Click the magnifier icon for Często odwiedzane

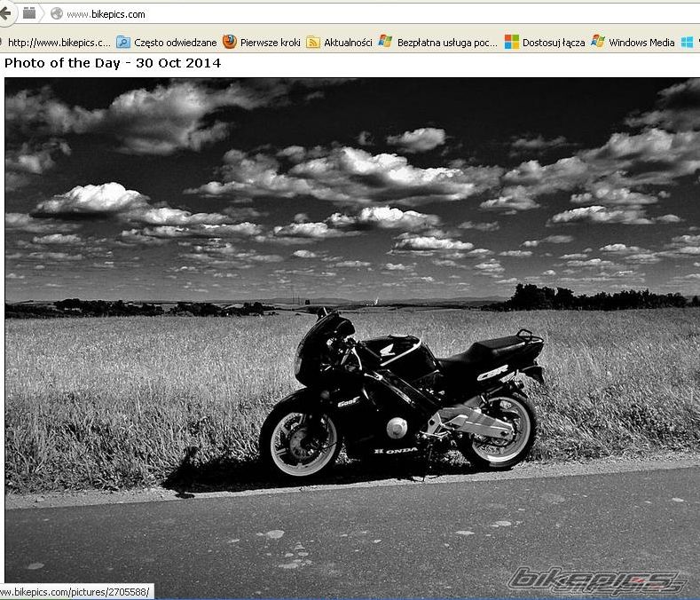pyautogui.click(x=123, y=42)
